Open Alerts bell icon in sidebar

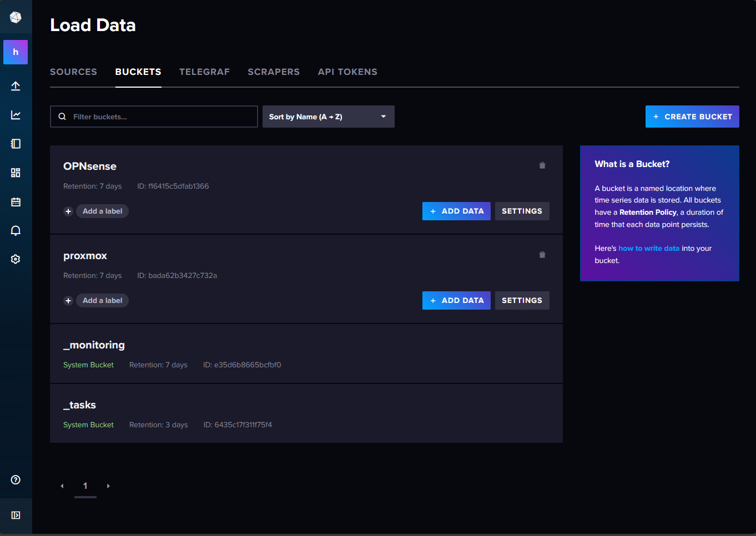coord(16,230)
